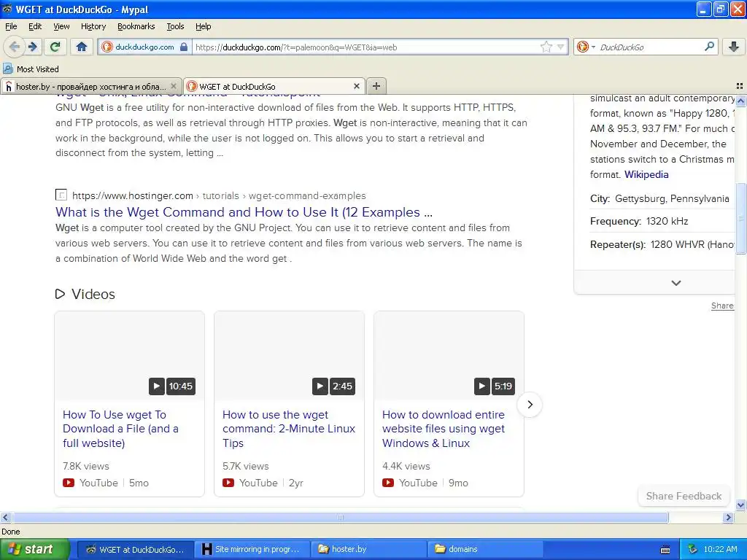
Task: Click the YouTube icon under 4.4K views
Action: (388, 483)
